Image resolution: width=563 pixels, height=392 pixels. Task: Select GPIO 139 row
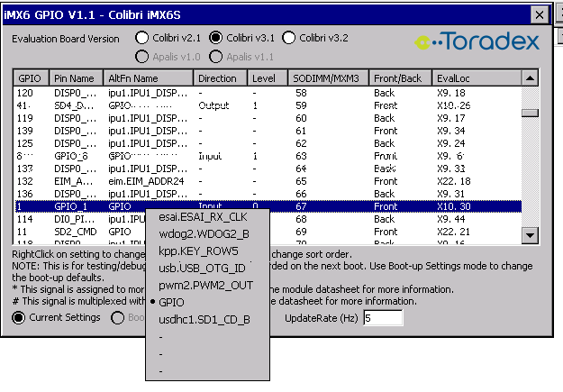click(268, 131)
